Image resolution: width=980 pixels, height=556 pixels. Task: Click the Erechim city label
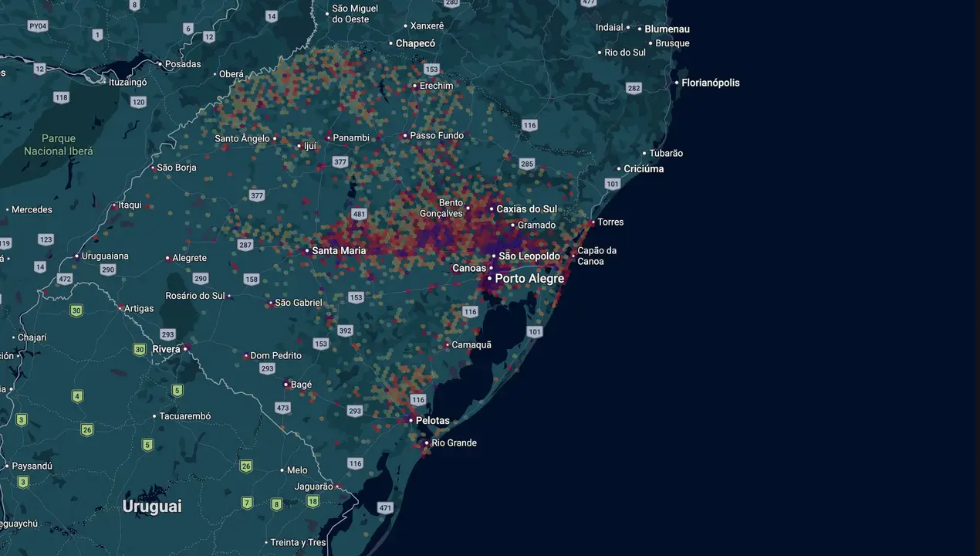pyautogui.click(x=436, y=86)
